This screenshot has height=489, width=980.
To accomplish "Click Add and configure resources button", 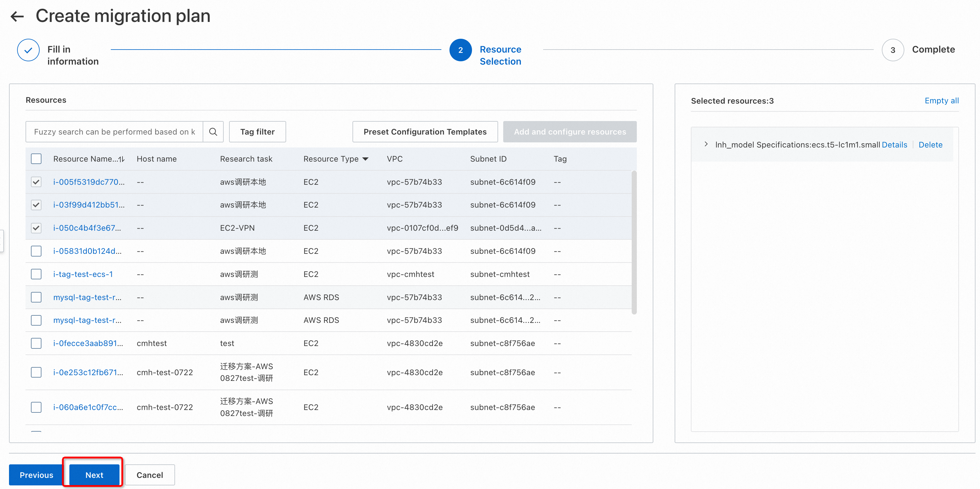I will coord(570,132).
